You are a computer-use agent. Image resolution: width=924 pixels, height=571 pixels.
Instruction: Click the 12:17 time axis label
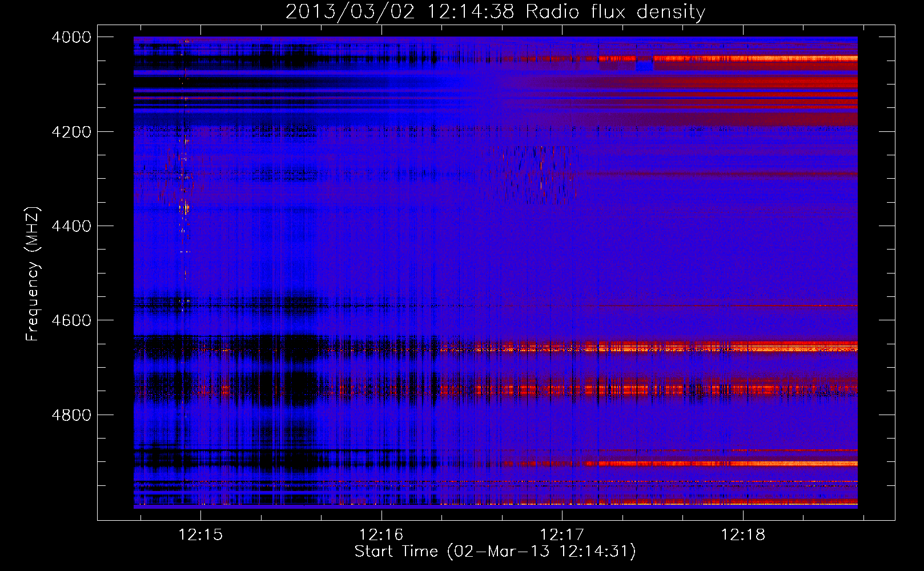tap(562, 535)
